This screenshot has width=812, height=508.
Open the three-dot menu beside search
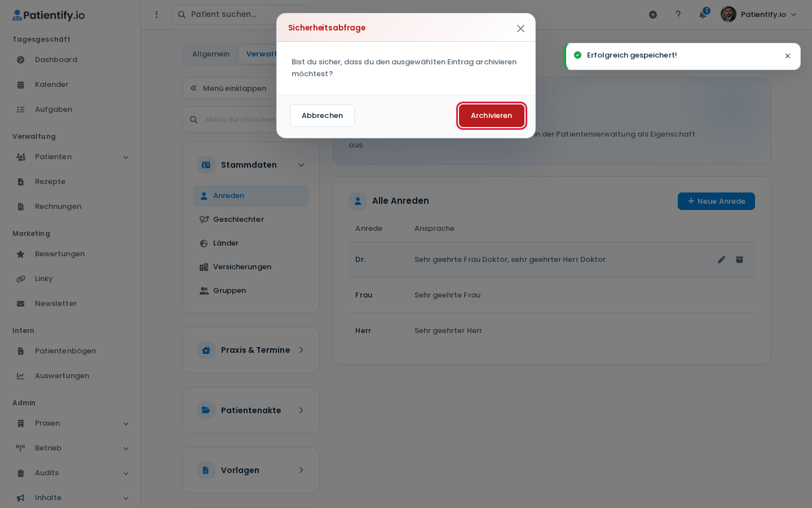(157, 15)
